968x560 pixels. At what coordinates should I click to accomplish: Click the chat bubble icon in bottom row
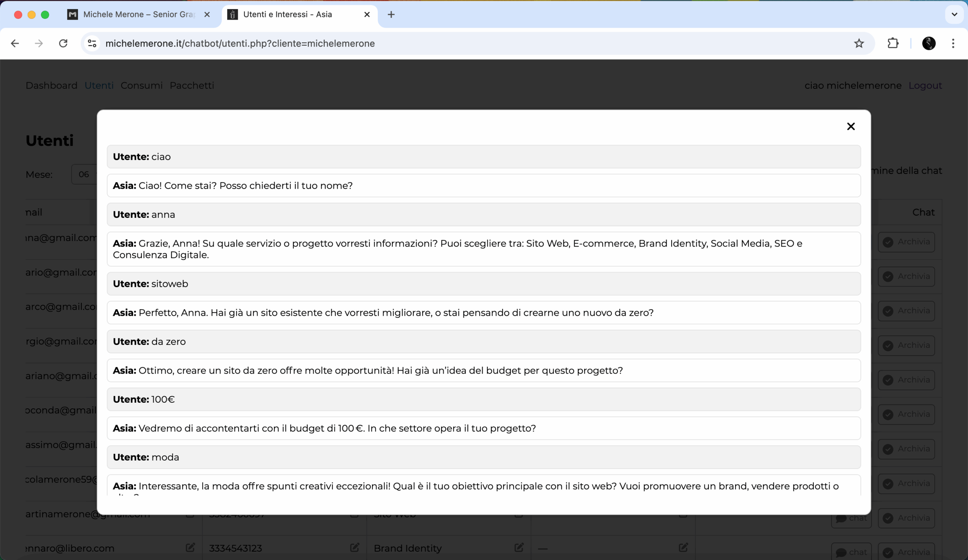(x=841, y=552)
